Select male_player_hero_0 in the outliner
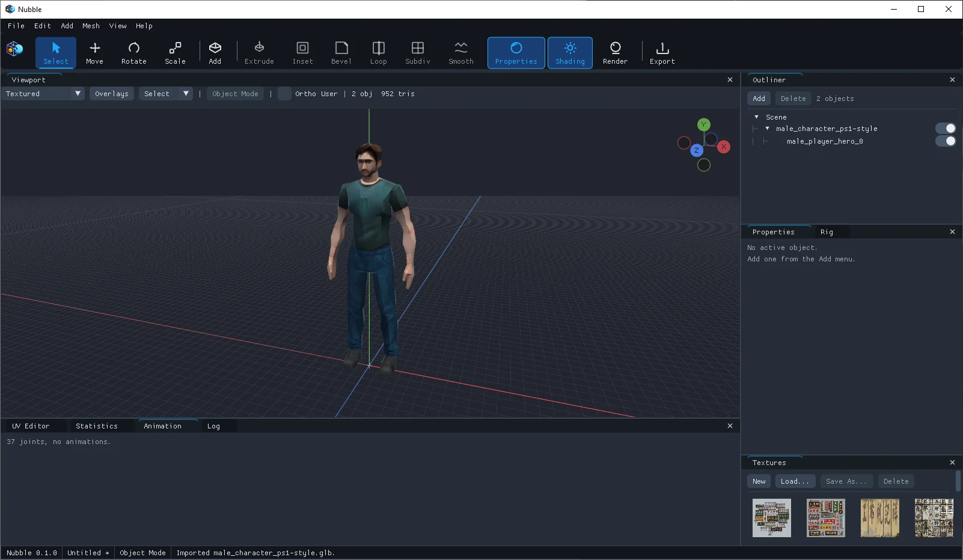963x560 pixels. (825, 141)
